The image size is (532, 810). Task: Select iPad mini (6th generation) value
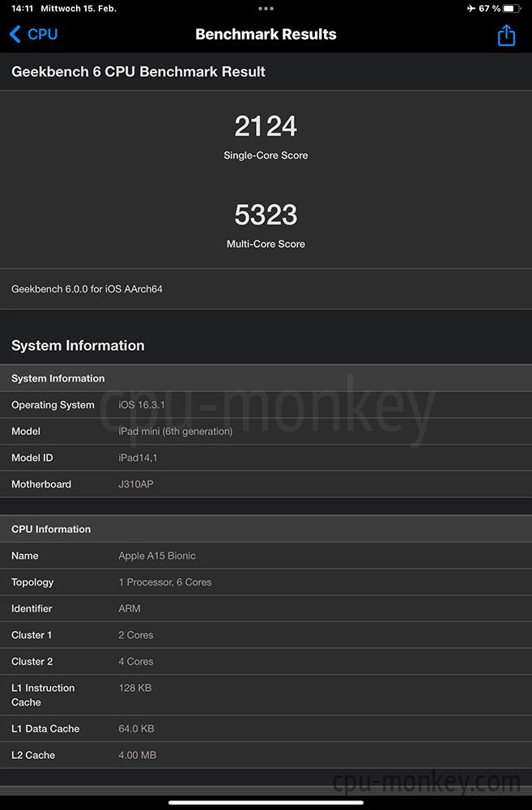click(175, 431)
